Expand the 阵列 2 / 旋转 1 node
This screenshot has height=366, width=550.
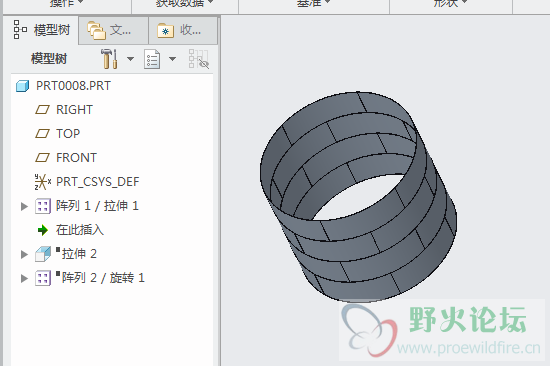point(24,278)
